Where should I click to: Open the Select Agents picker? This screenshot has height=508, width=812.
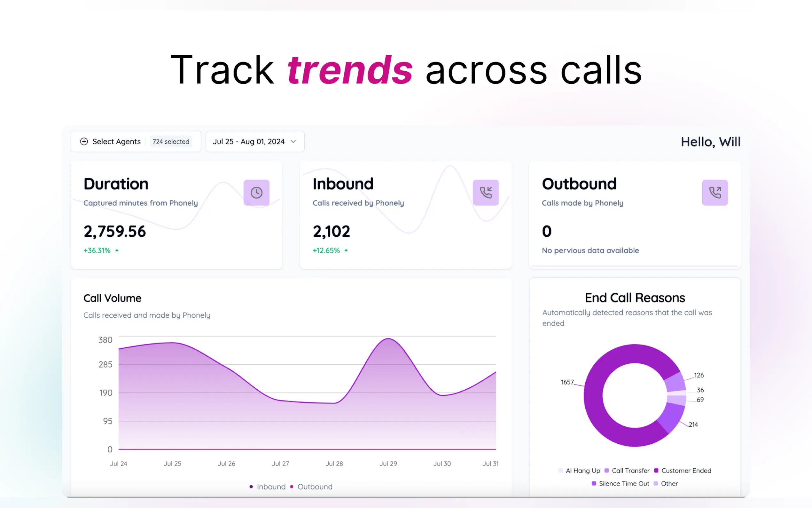[x=116, y=141]
